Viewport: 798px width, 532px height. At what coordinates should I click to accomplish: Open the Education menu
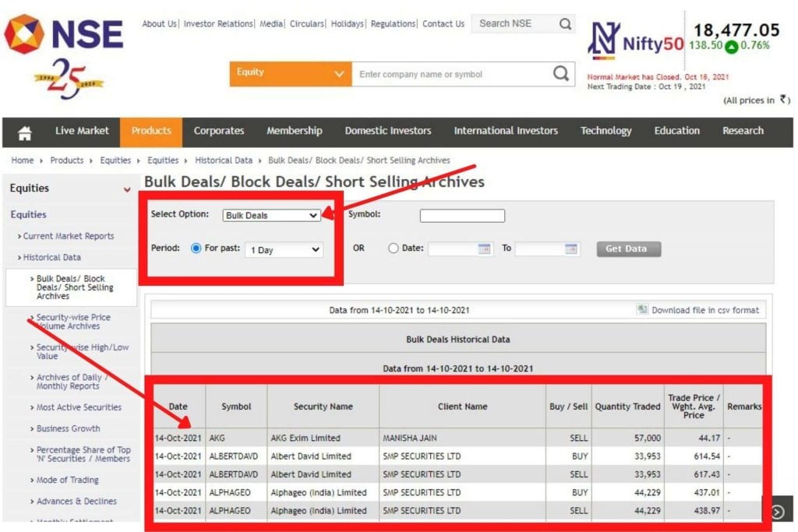coord(677,131)
